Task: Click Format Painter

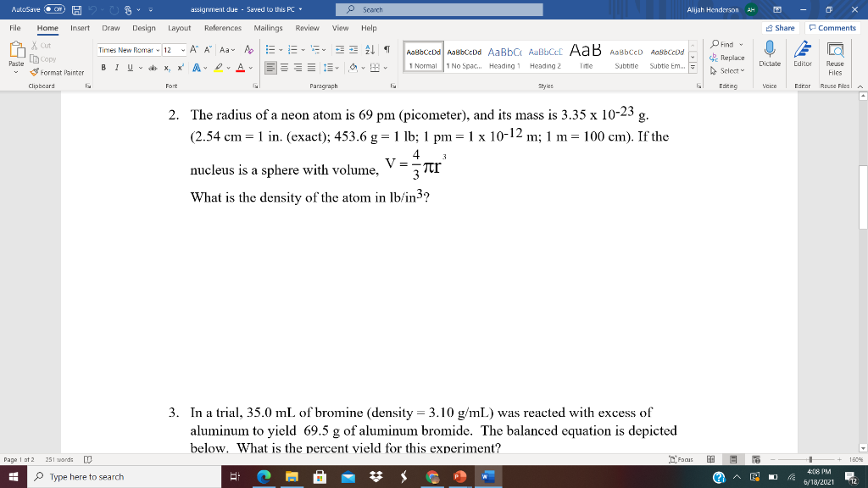Action: tap(58, 73)
